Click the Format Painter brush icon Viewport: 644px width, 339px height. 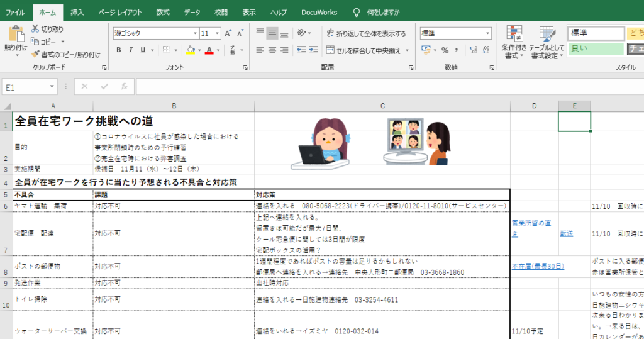pos(35,55)
